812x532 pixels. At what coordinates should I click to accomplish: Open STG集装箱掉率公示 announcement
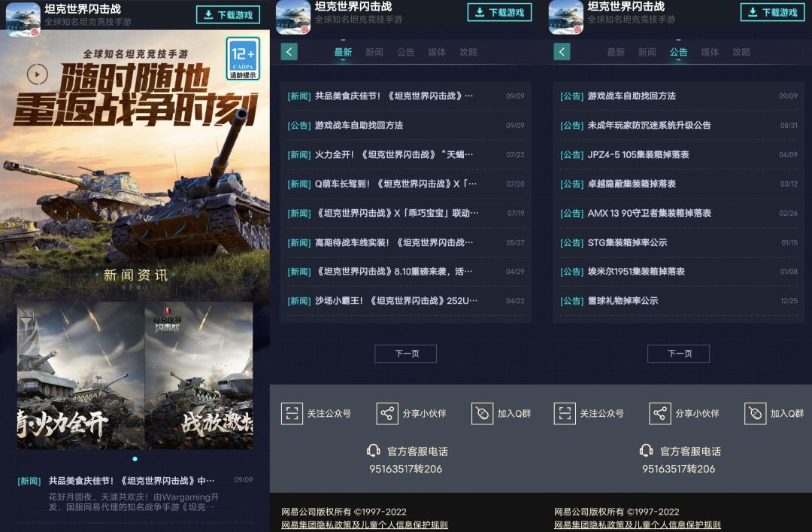coord(679,242)
